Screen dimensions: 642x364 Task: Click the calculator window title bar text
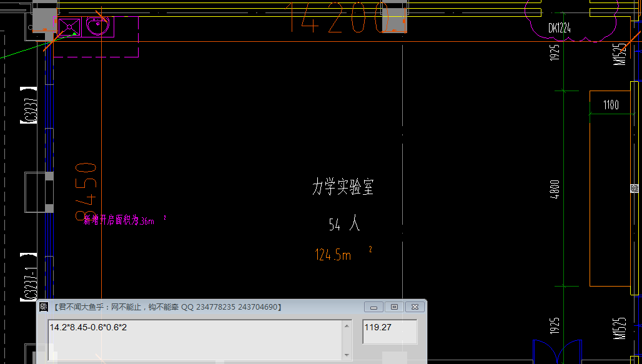167,307
